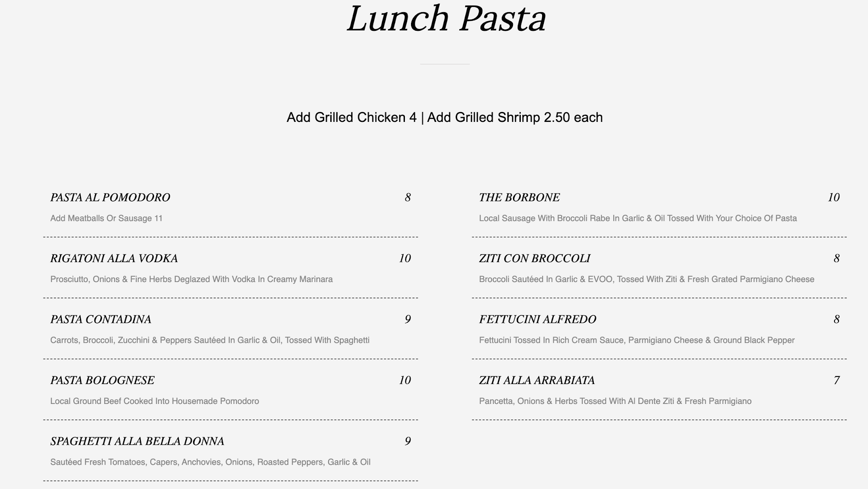This screenshot has height=489, width=868.
Task: Click the Fettucini Alfredo description text
Action: tap(637, 340)
